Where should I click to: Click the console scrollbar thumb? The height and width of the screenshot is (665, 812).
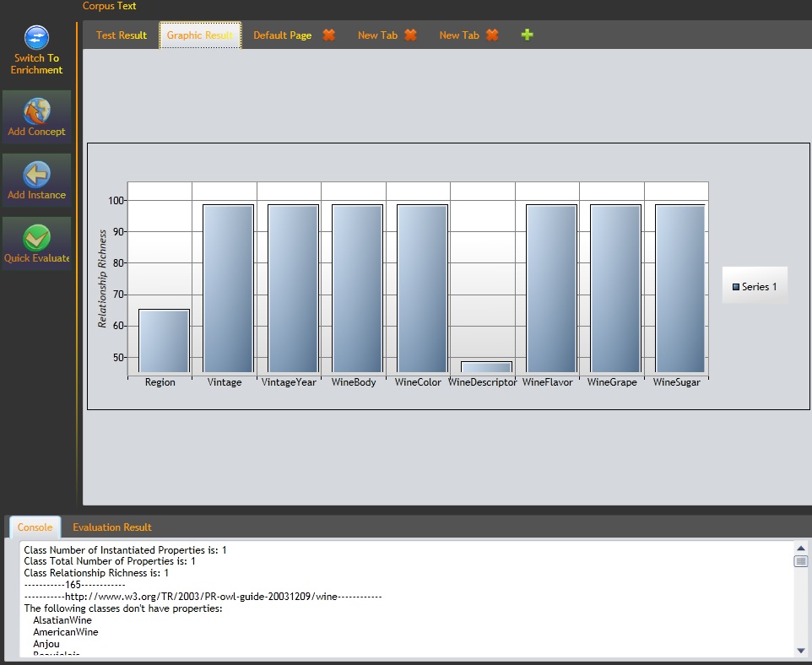[801, 561]
